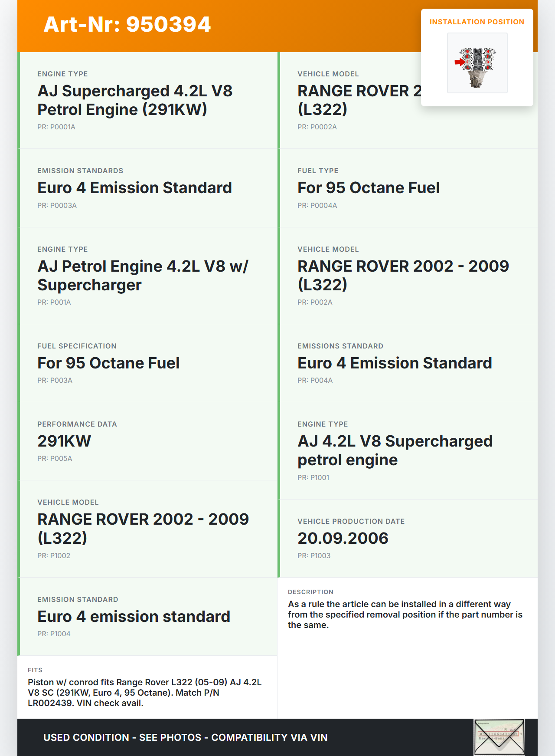Click Euro 4 Emission Standard with PR P004A
Image resolution: width=555 pixels, height=756 pixels.
pyautogui.click(x=395, y=363)
